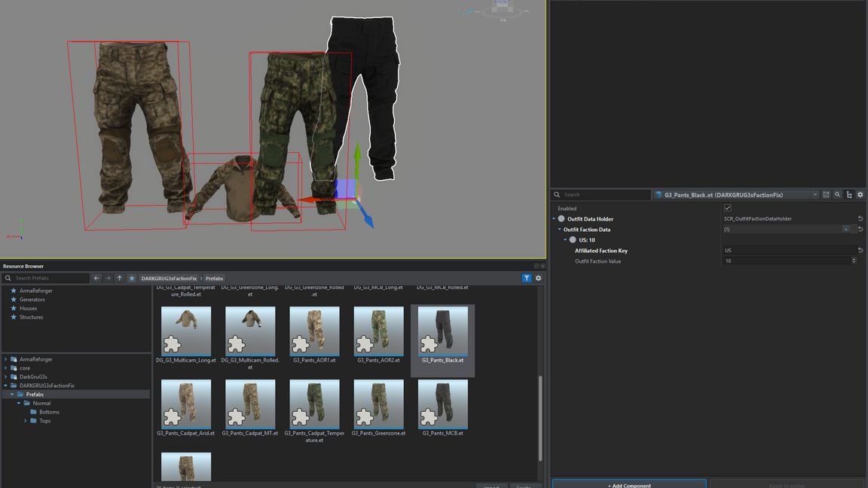Uncheck the Enabled checkbox

coord(727,208)
